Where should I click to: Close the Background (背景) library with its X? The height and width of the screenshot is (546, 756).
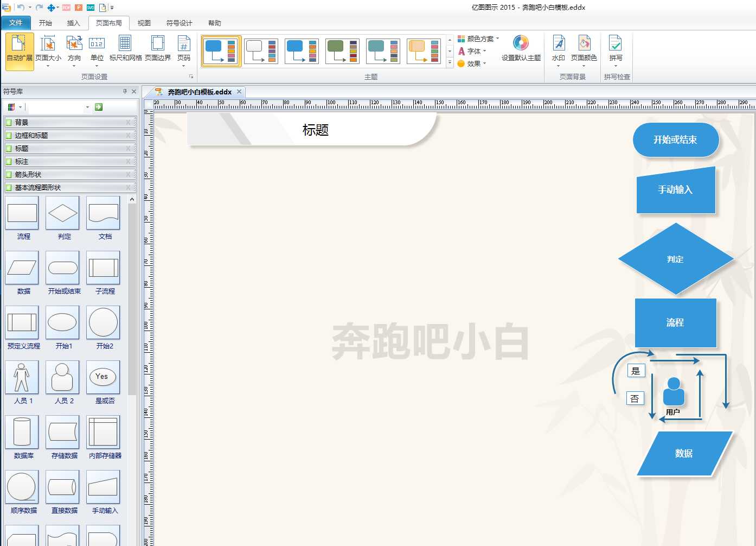(129, 122)
